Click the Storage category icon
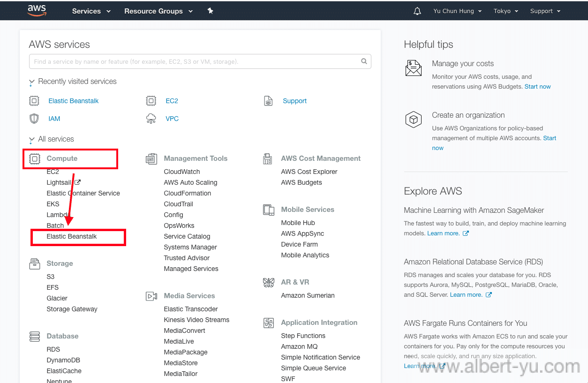The image size is (588, 383). click(34, 263)
